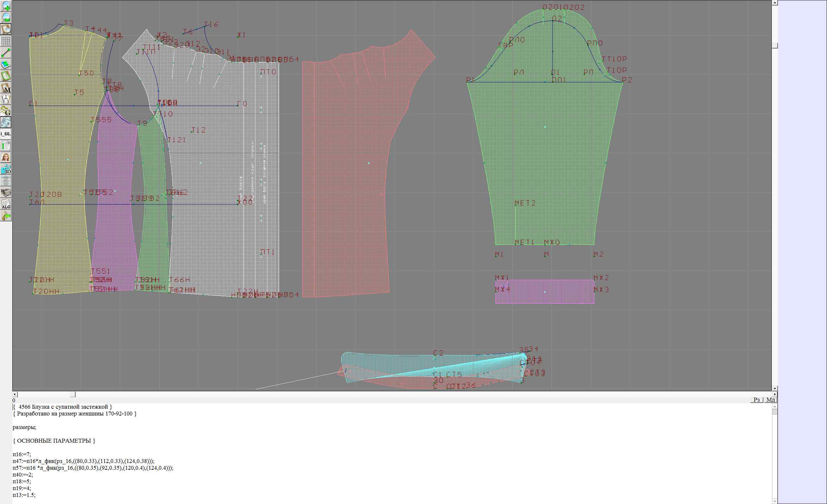Click the i_66. label button
Image resolution: width=827 pixels, height=504 pixels.
6,134
